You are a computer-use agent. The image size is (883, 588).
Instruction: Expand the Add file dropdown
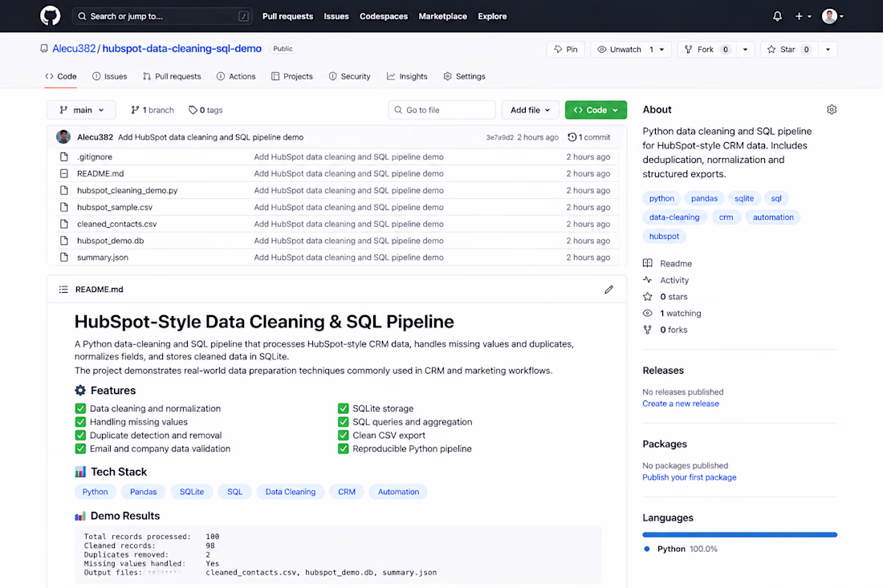pos(530,110)
